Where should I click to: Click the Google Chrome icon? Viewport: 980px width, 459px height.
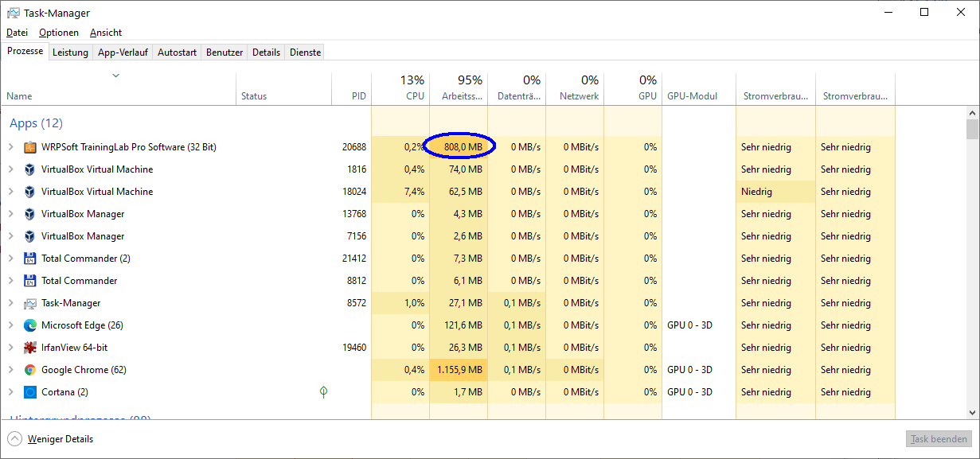[x=30, y=370]
